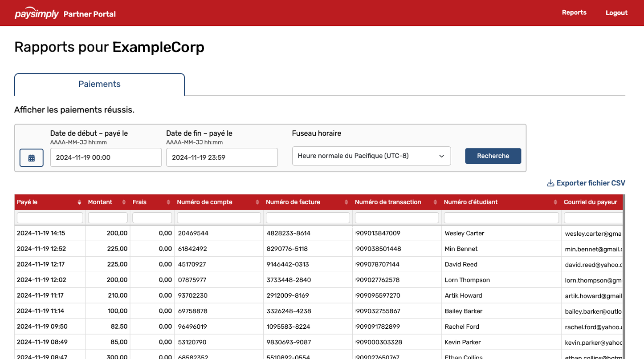Viewport: 644px width, 359px height.
Task: Click the download icon next to Exporter fichier CSV
Action: click(x=550, y=183)
